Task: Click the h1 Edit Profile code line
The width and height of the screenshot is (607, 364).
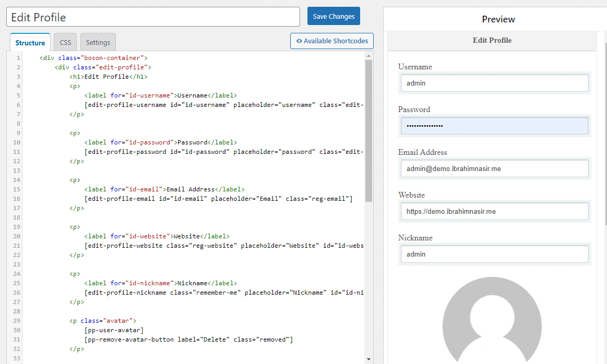Action: click(109, 77)
